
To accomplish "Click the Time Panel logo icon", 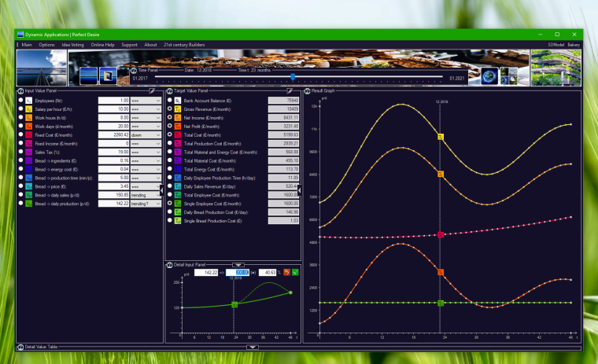I will click(x=134, y=70).
